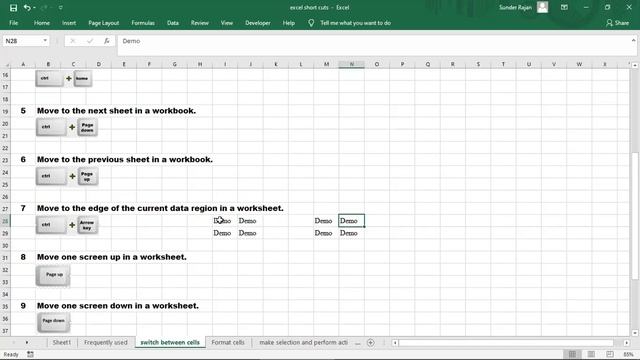The image size is (640, 360).
Task: Click the switch between cells sheet tab
Action: pyautogui.click(x=170, y=342)
